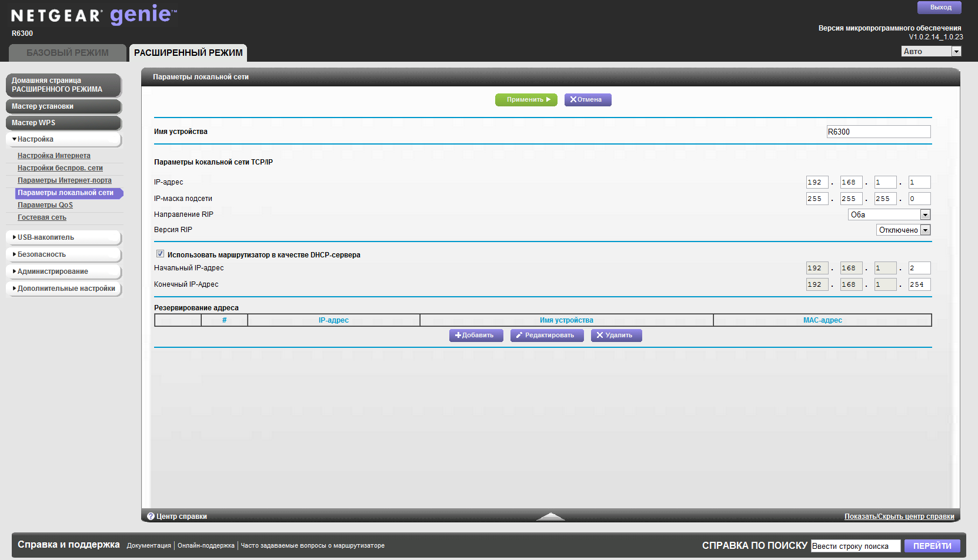The height and width of the screenshot is (560, 978).
Task: Select the РАСШИРЕННЫЙ РЕЖИМ tab
Action: (188, 53)
